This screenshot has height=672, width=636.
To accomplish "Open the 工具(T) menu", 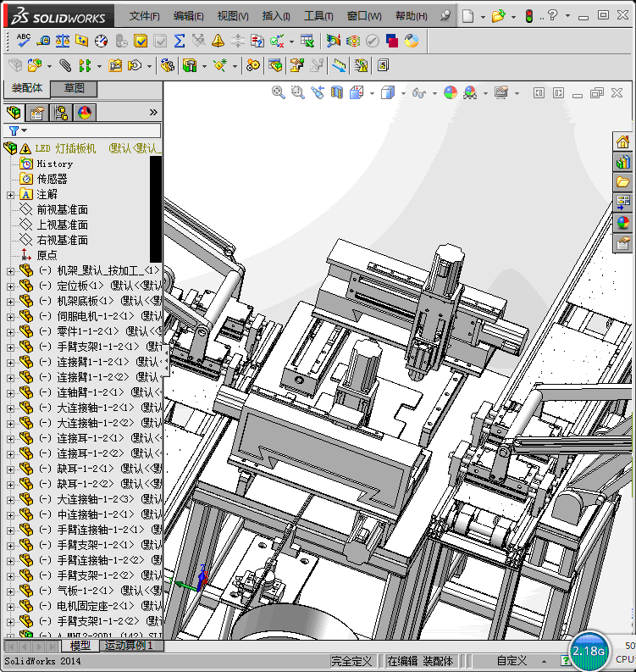I will click(x=318, y=16).
